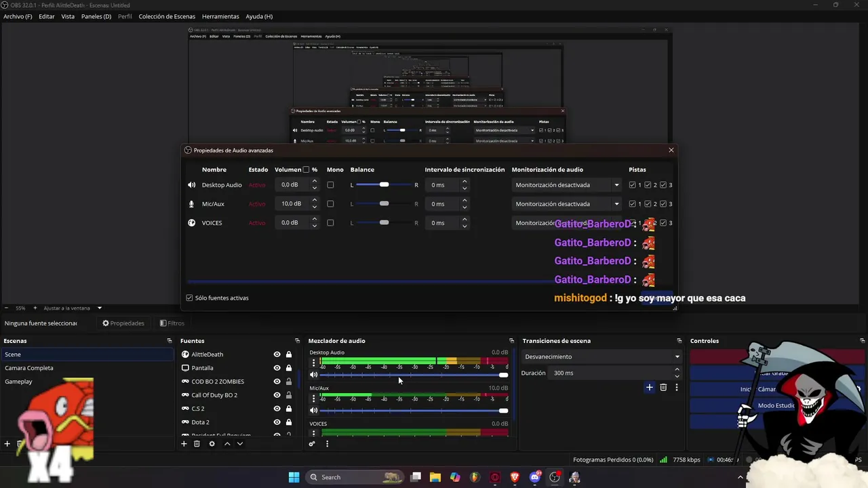The width and height of the screenshot is (868, 488).
Task: Open the Archivo (F) menu
Action: tap(18, 16)
